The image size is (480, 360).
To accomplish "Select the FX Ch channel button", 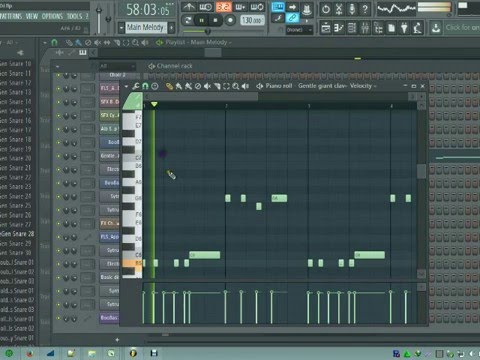I will coord(109,223).
